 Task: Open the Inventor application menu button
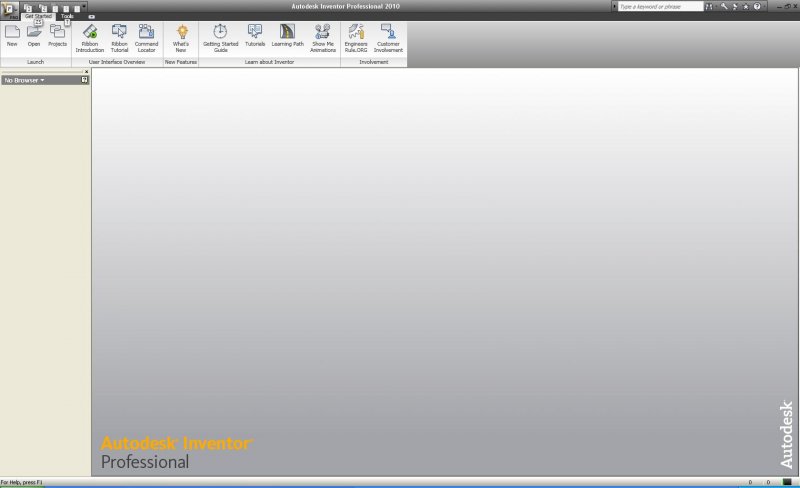10,10
